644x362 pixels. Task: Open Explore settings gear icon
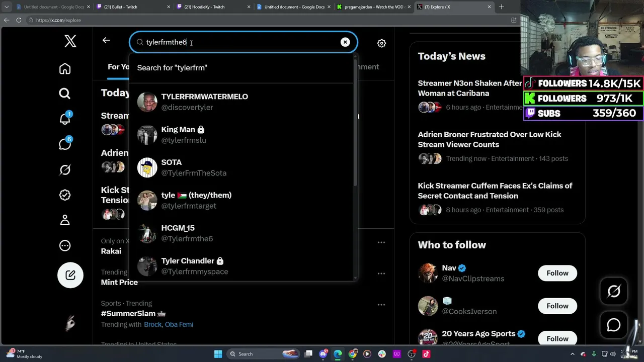[x=382, y=43]
